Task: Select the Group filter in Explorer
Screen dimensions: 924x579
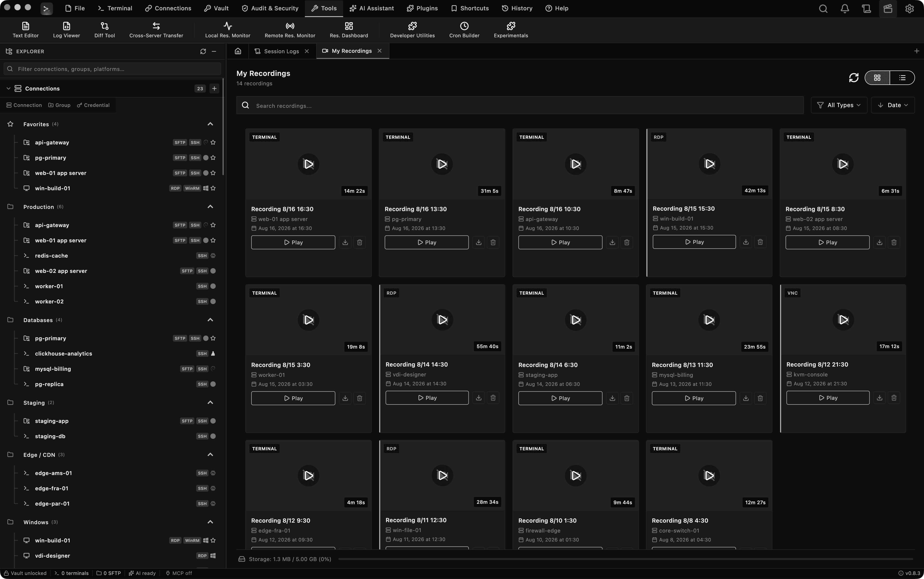Action: (59, 105)
